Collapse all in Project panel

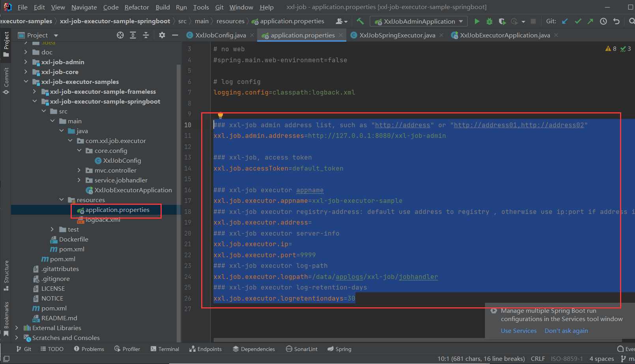[146, 35]
